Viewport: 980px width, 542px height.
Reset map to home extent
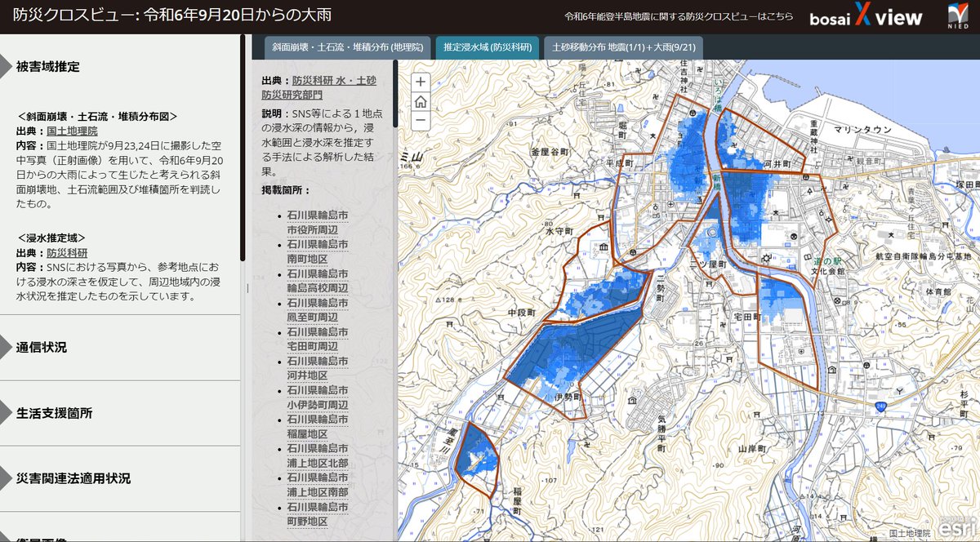[x=420, y=101]
